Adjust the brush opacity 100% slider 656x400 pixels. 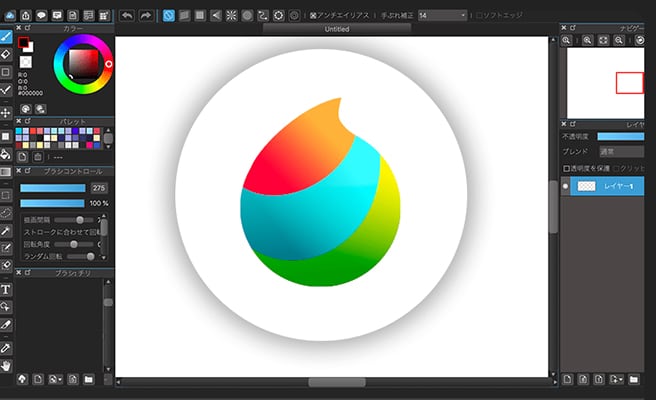[x=52, y=203]
